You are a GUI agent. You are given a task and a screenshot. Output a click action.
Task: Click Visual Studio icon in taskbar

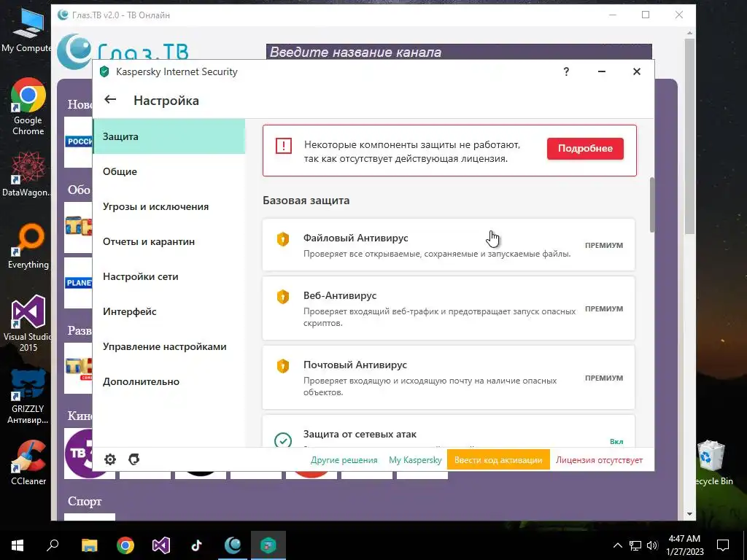[161, 545]
